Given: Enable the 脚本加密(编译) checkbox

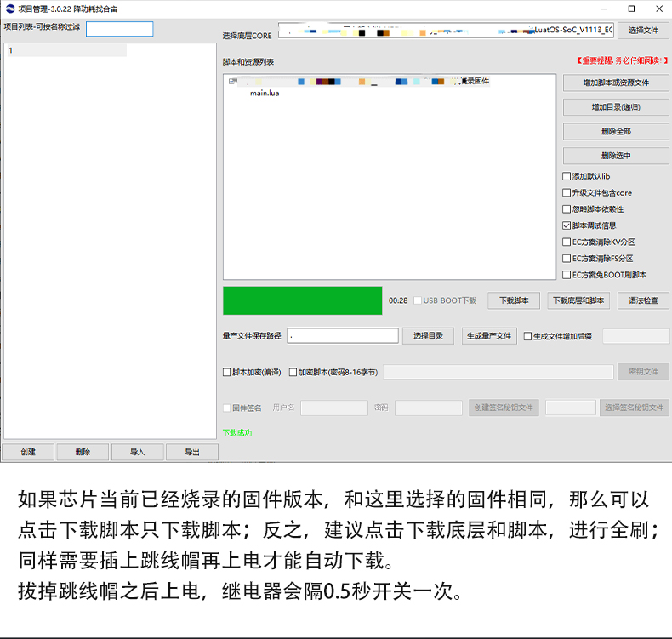Looking at the screenshot, I should [226, 372].
